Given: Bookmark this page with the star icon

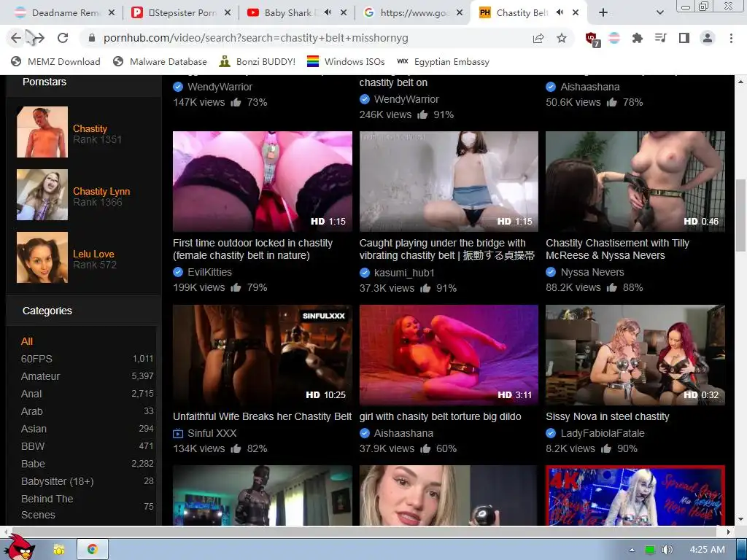Looking at the screenshot, I should (x=562, y=38).
